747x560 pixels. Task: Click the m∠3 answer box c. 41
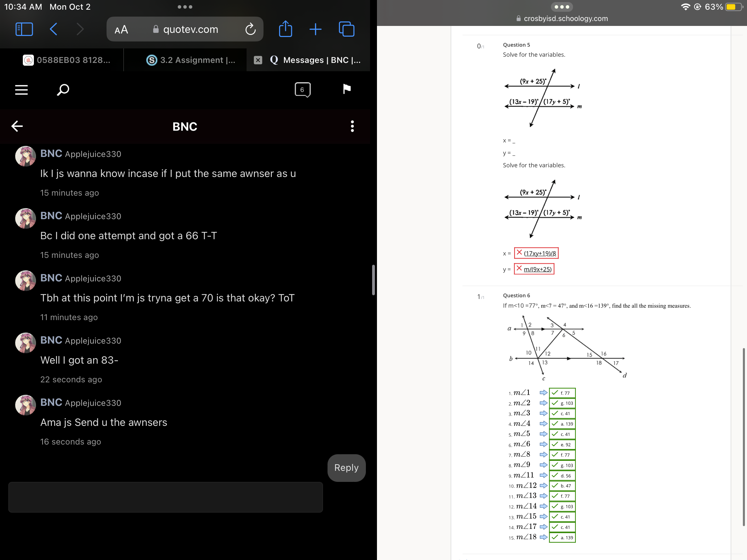pyautogui.click(x=562, y=413)
